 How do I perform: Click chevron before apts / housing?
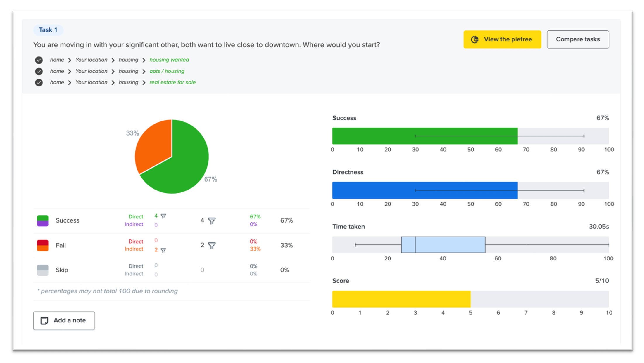[144, 72]
